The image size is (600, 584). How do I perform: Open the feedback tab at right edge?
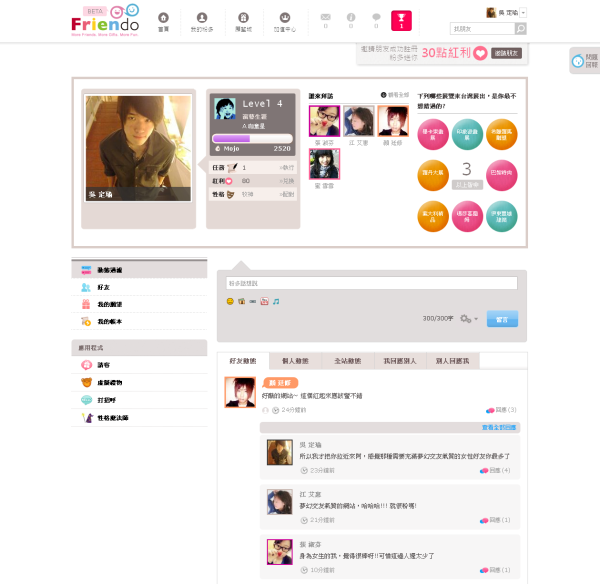click(x=585, y=61)
